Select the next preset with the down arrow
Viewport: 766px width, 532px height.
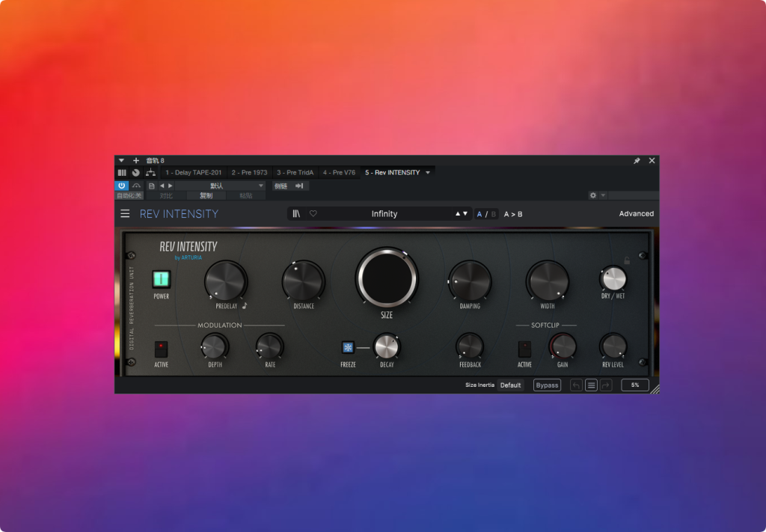[465, 213]
